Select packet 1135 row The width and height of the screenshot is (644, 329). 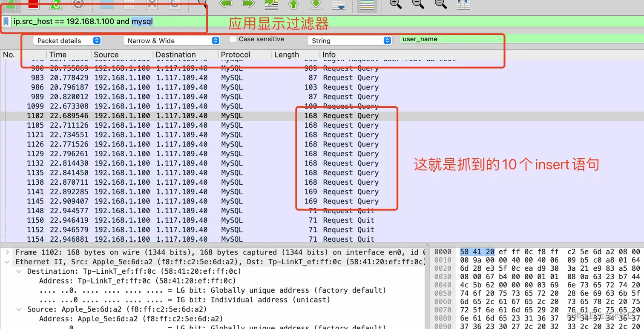click(322, 173)
